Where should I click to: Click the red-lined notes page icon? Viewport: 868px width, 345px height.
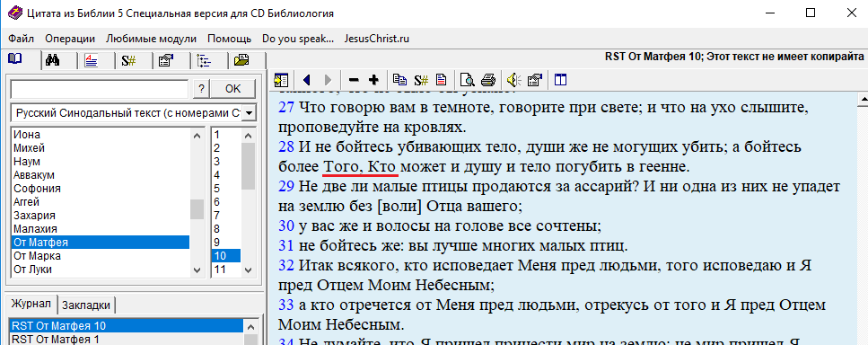442,80
